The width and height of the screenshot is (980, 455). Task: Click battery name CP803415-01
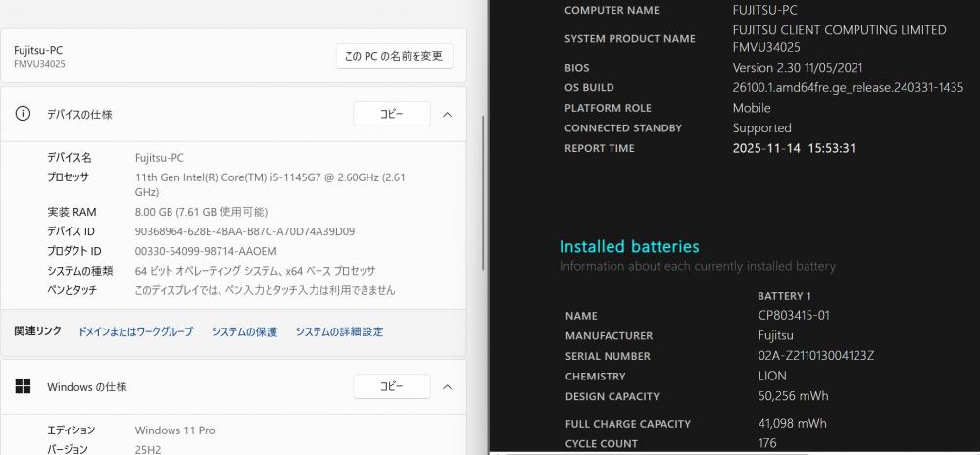tap(794, 315)
